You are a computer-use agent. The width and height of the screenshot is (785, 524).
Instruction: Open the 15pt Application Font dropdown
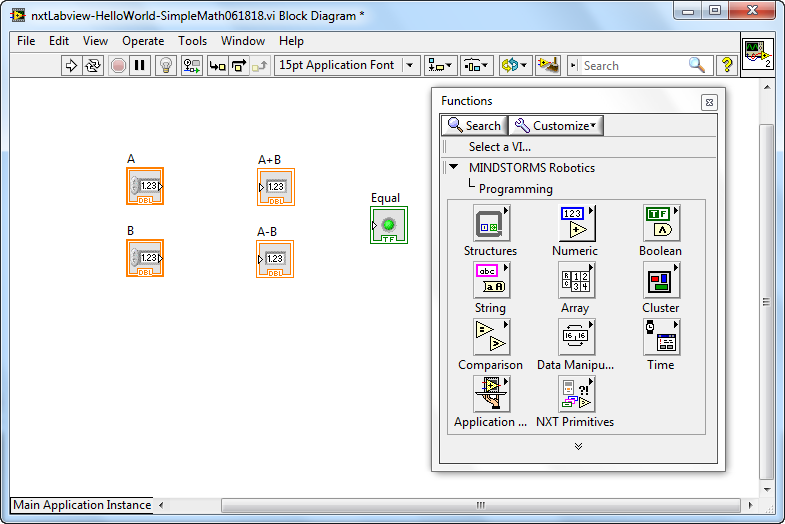pyautogui.click(x=346, y=66)
